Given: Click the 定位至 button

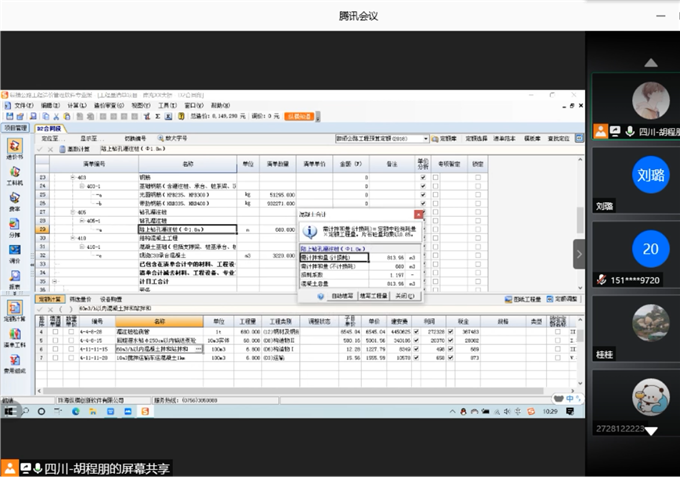Looking at the screenshot, I should click(51, 138).
